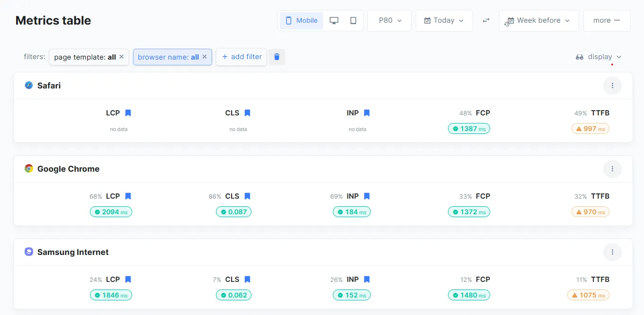Expand the Today date dropdown
The height and width of the screenshot is (315, 644).
(x=444, y=21)
